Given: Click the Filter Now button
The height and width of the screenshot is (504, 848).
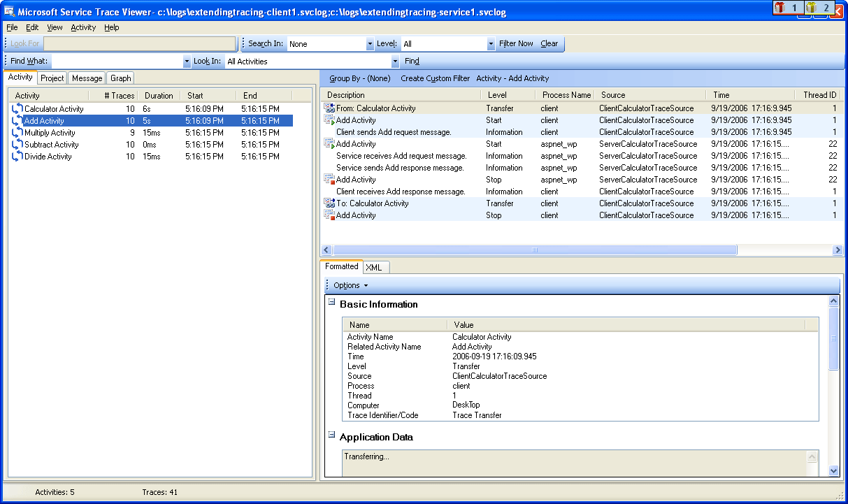Looking at the screenshot, I should (516, 43).
